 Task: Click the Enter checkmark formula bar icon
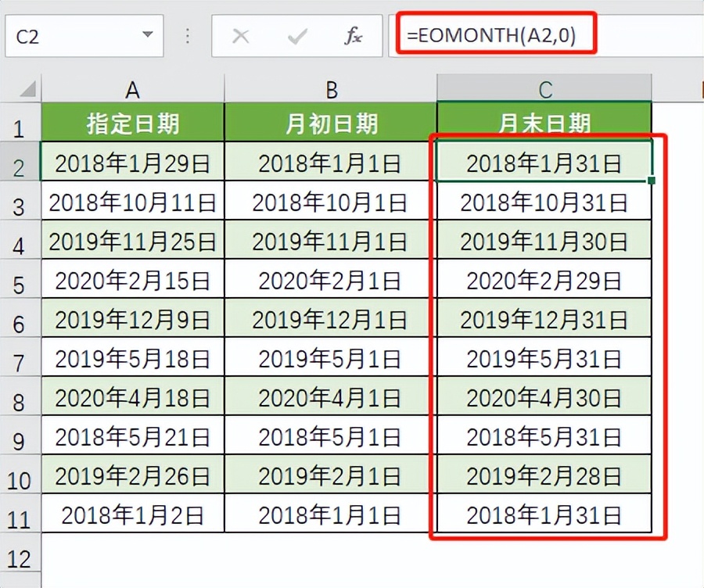click(x=297, y=36)
